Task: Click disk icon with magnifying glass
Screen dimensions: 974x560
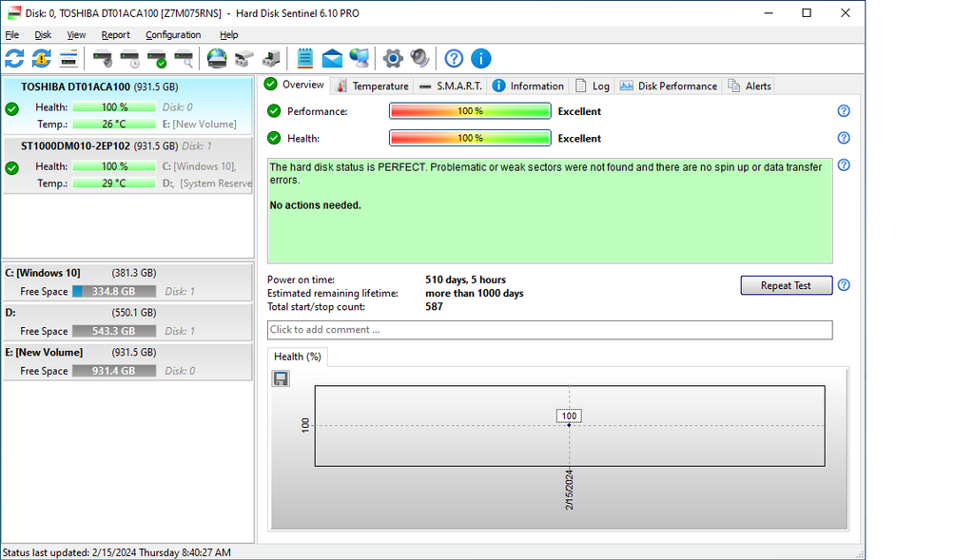Action: pyautogui.click(x=185, y=59)
